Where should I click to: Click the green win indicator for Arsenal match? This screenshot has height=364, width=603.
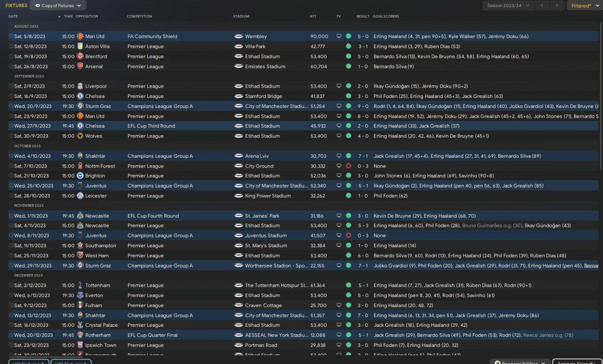[x=349, y=66]
